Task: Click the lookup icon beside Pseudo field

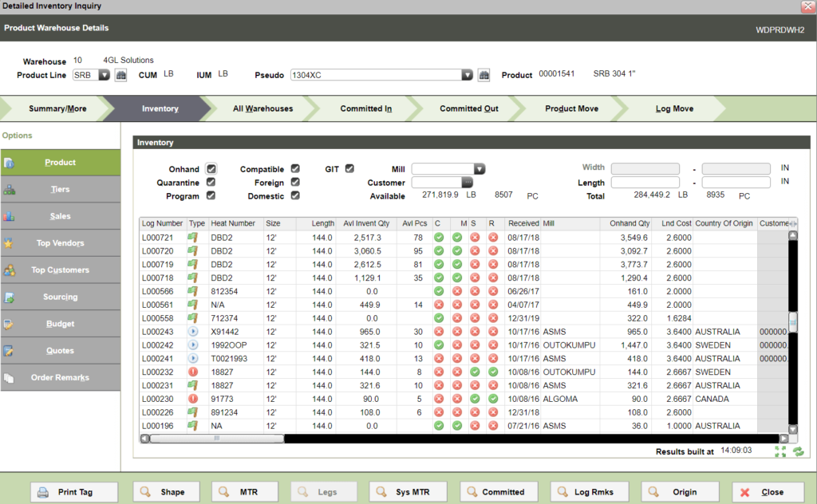Action: [x=483, y=75]
